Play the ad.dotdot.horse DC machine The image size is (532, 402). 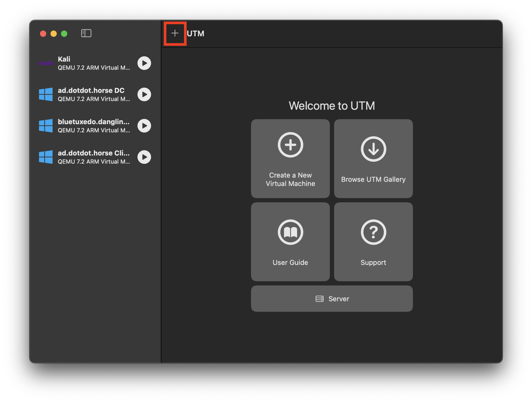coord(145,94)
